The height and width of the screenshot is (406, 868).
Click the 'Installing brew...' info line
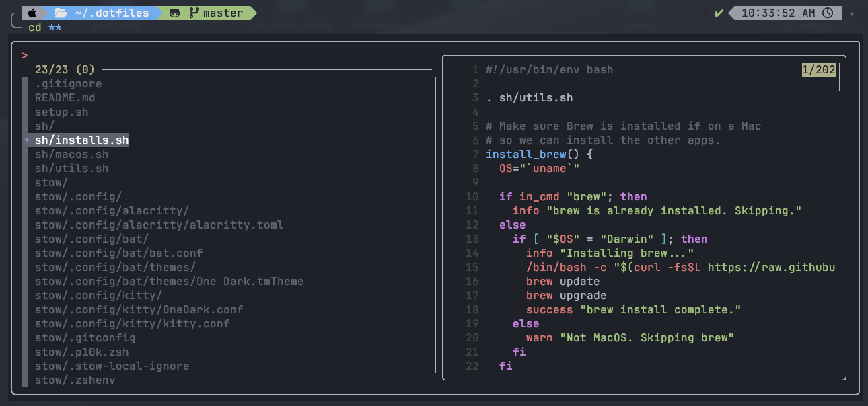pyautogui.click(x=610, y=253)
